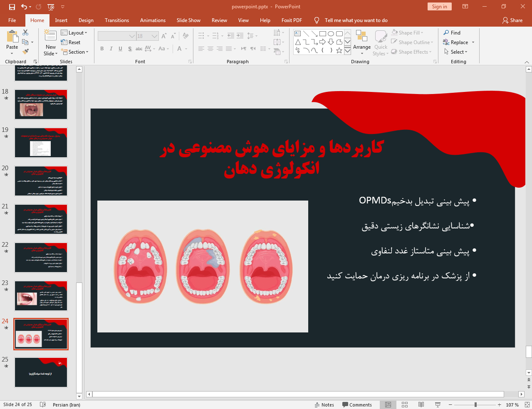Decrease font size with the smaller A

(x=173, y=36)
